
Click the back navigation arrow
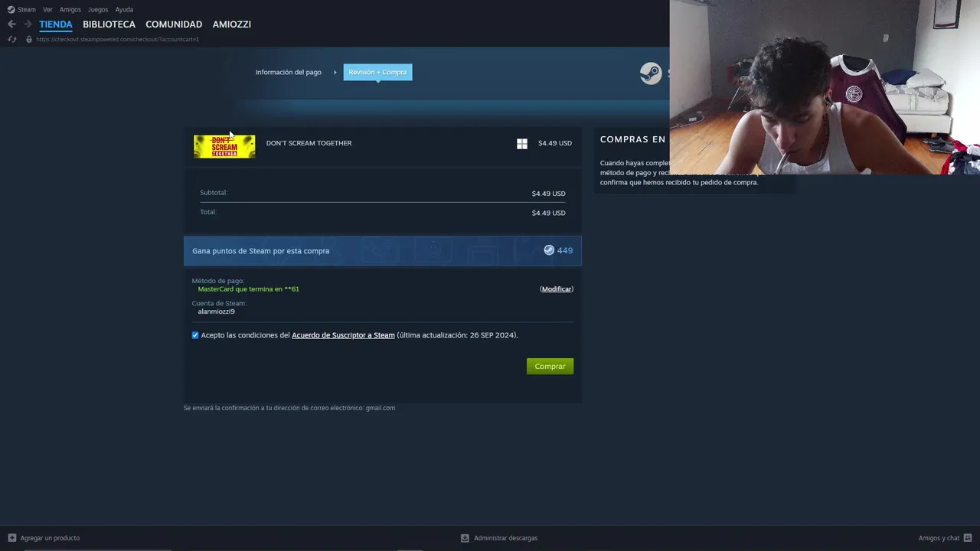coord(11,24)
